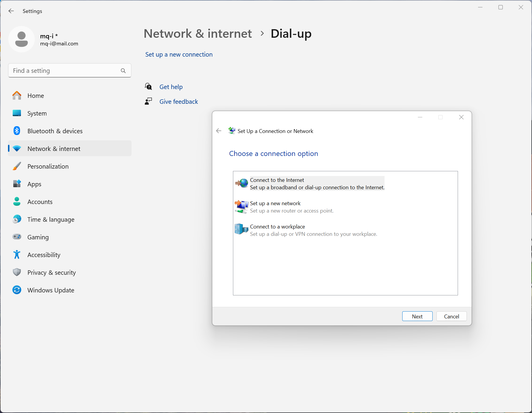Click the Home house icon
The height and width of the screenshot is (413, 532).
coord(17,96)
